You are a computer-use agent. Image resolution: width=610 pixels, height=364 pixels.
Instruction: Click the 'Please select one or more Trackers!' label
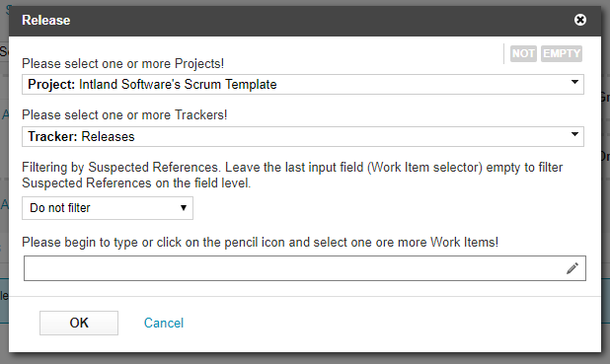[124, 114]
